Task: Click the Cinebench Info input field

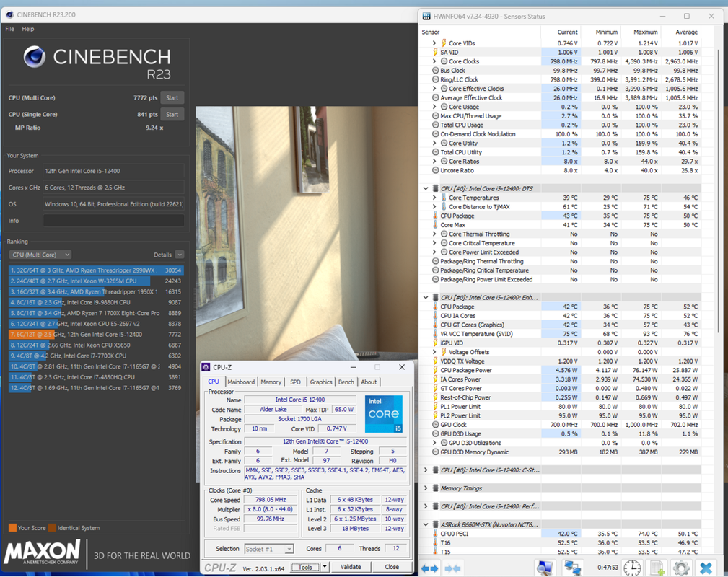Action: click(x=113, y=221)
